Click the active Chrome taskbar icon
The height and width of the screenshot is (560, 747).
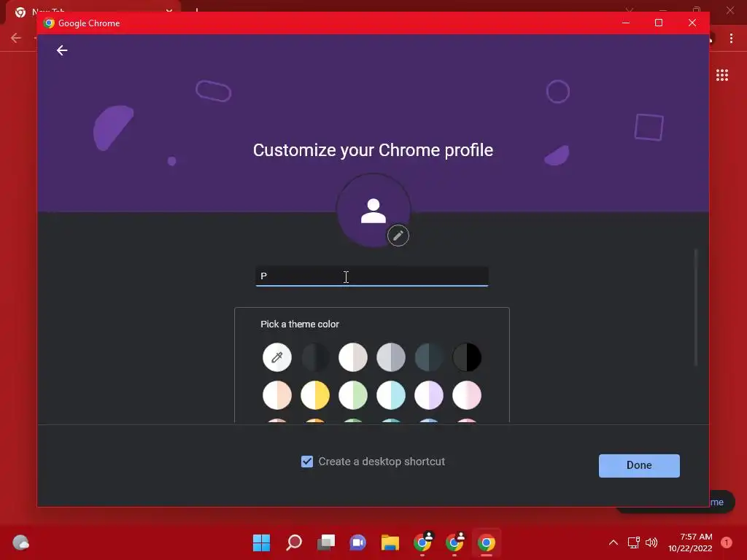[487, 542]
